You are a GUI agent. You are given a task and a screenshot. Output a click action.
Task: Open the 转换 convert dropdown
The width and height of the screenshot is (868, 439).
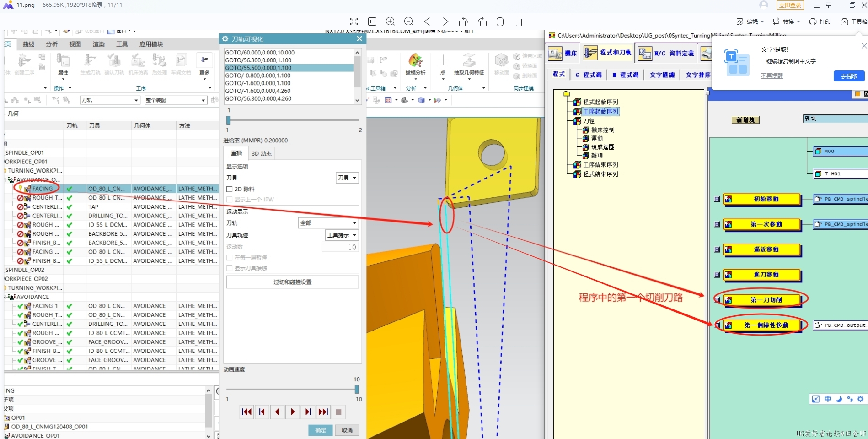[786, 22]
